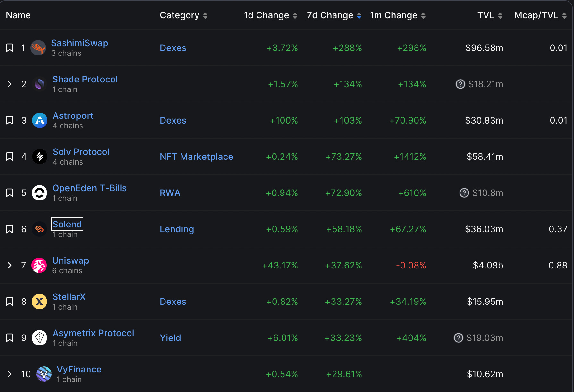The image size is (574, 392).
Task: Click the StellarX logo icon
Action: [39, 302]
